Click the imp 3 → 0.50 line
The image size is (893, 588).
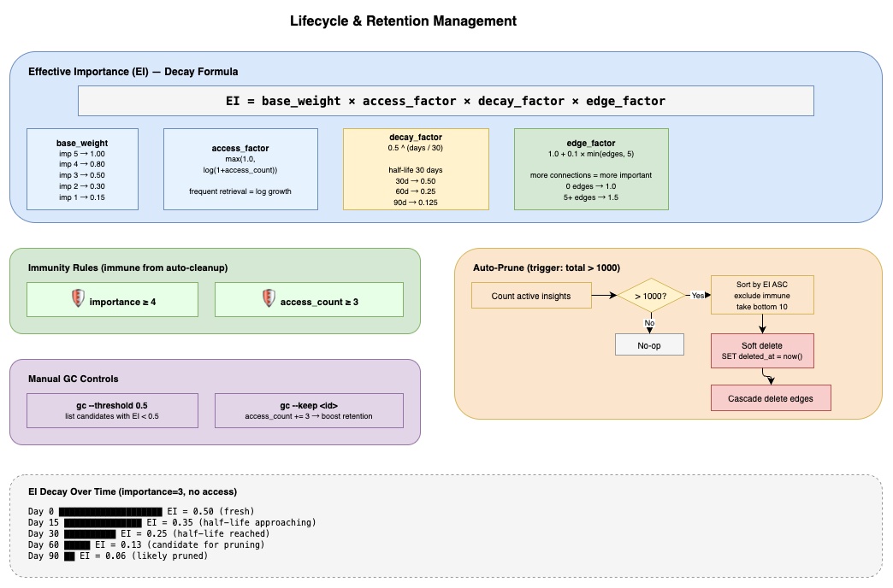click(82, 175)
